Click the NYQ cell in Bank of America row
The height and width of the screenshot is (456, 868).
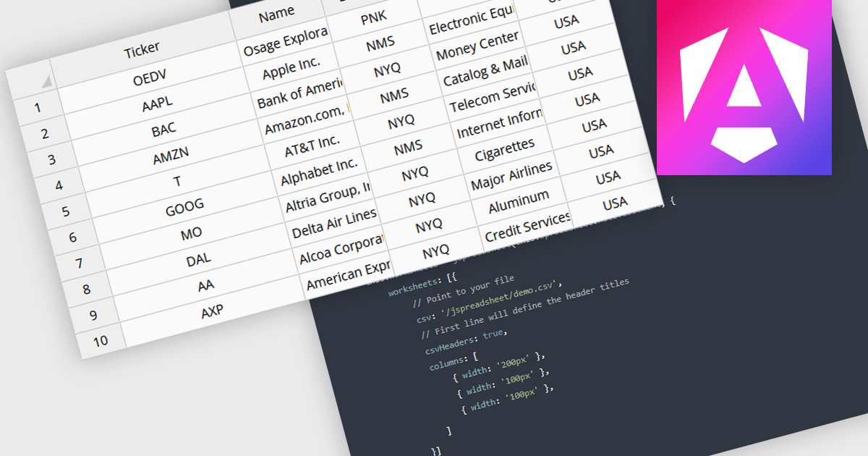[388, 69]
